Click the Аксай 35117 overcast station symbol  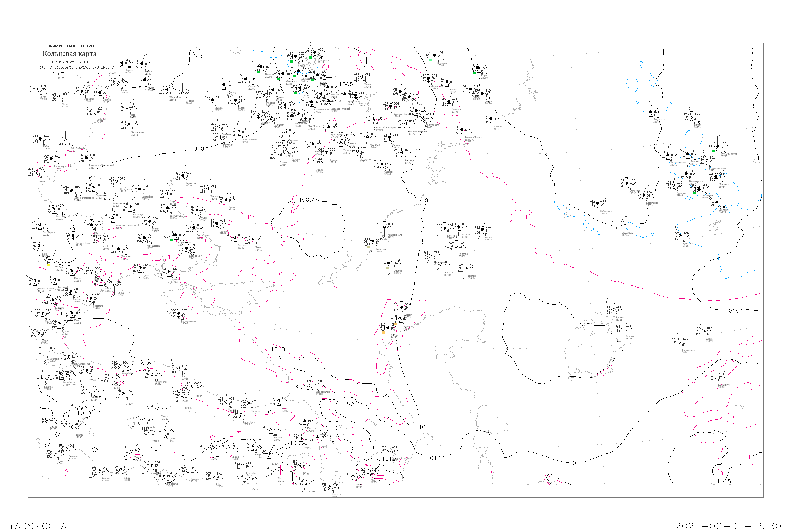click(x=483, y=230)
